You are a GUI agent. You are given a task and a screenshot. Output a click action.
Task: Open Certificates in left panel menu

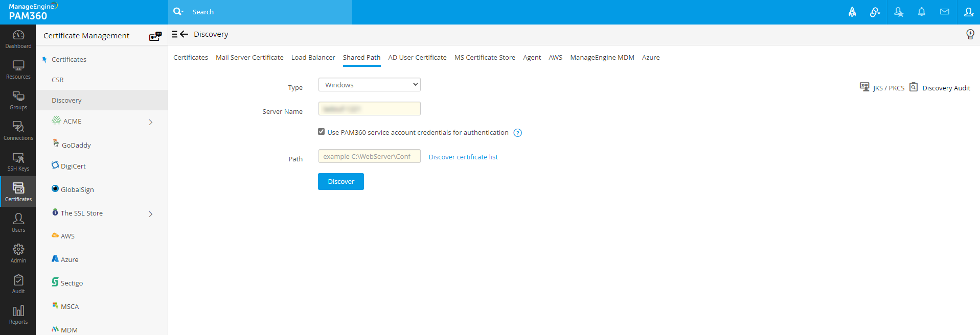pyautogui.click(x=69, y=59)
